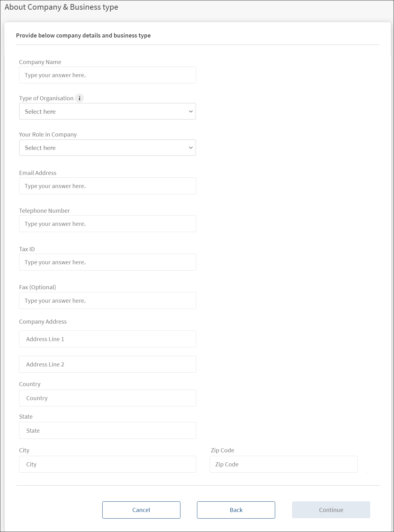
Task: Focus the State text field
Action: coord(107,430)
